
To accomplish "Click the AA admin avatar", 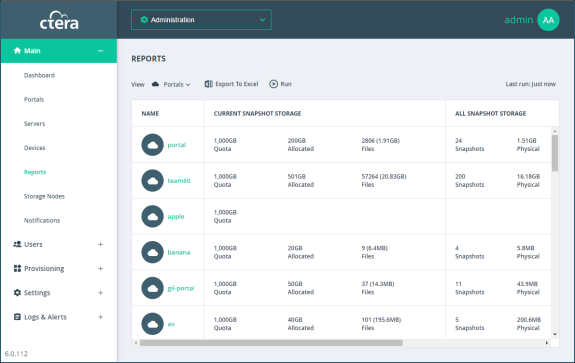I will (x=548, y=20).
